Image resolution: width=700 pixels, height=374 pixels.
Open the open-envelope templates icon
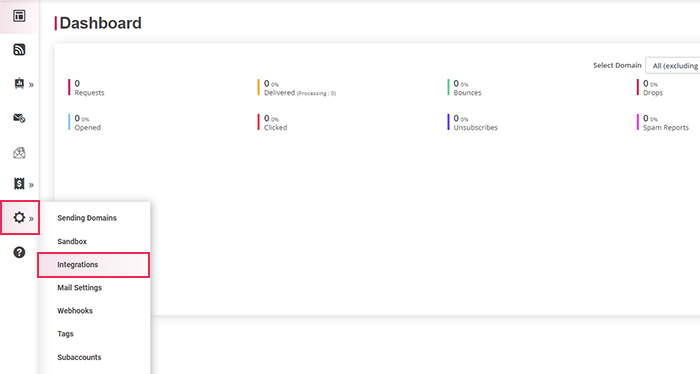[x=19, y=153]
